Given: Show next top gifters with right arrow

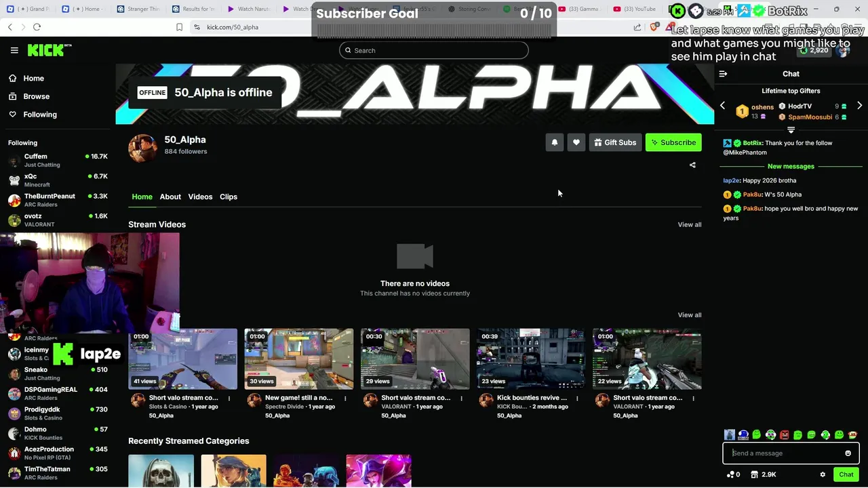Looking at the screenshot, I should pyautogui.click(x=859, y=106).
